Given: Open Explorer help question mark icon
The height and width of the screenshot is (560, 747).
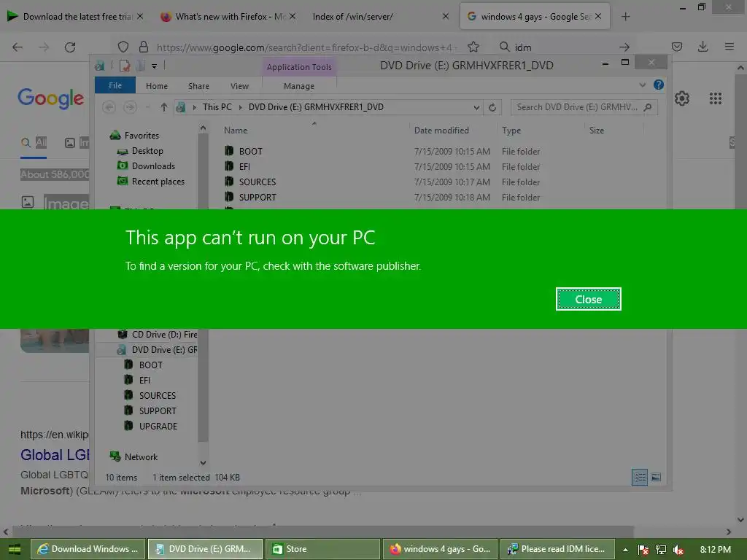Looking at the screenshot, I should click(x=659, y=85).
